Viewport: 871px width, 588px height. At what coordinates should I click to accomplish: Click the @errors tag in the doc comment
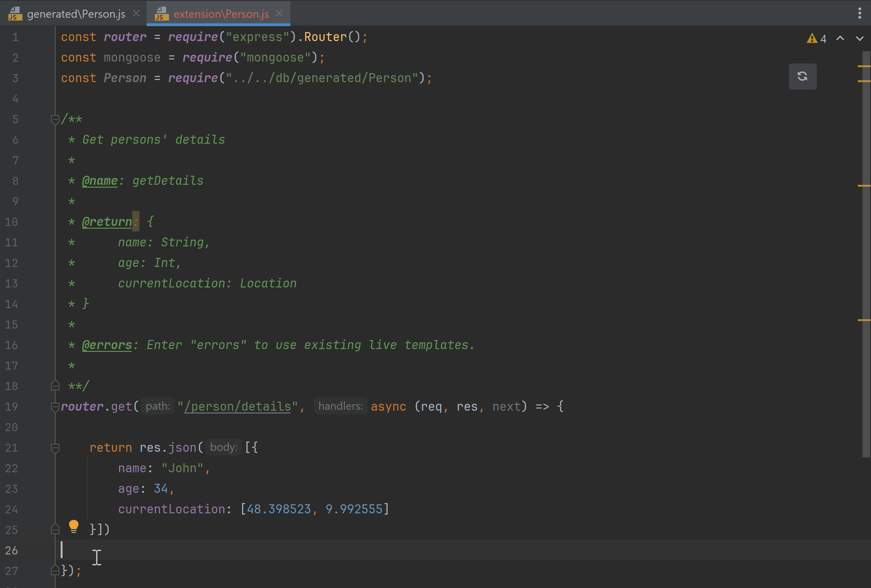[x=107, y=345]
